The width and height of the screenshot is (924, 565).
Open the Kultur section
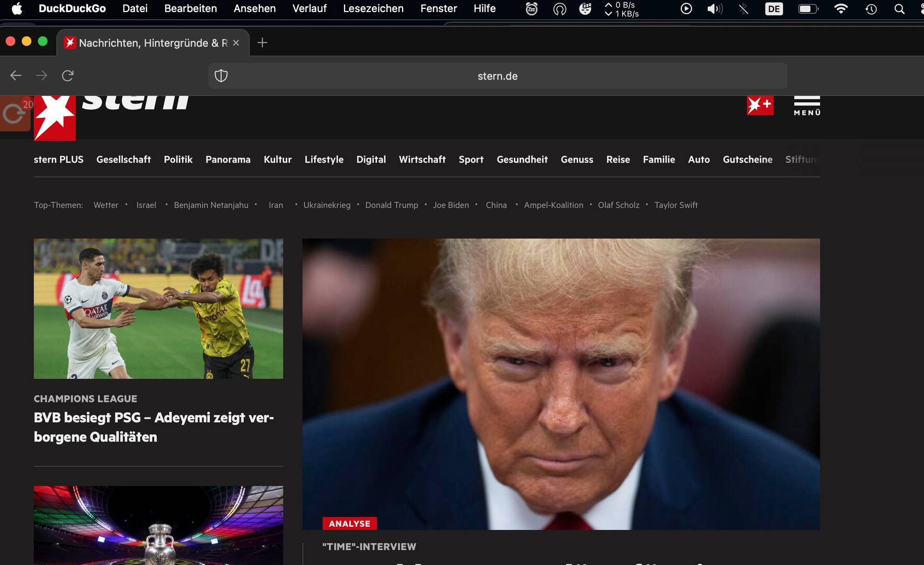pyautogui.click(x=278, y=160)
